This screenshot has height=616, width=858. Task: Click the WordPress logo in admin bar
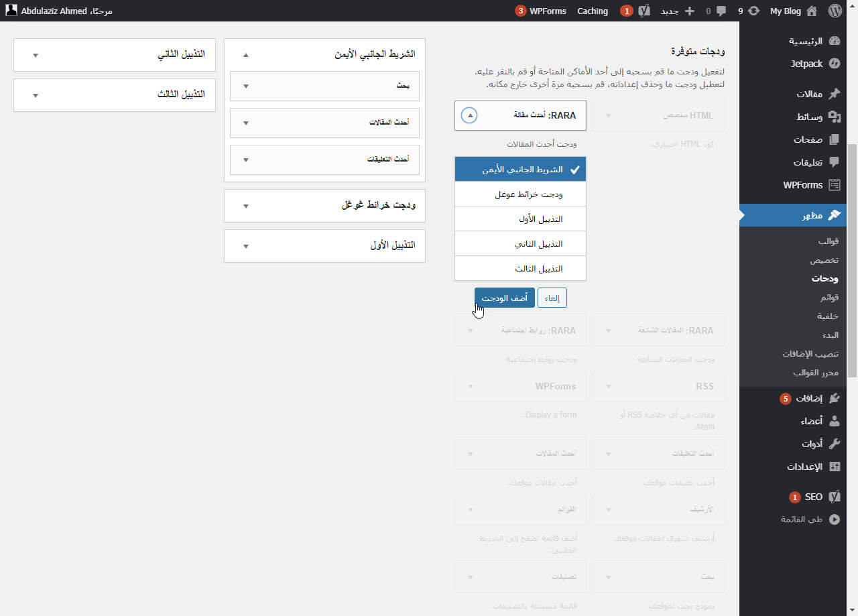click(834, 11)
